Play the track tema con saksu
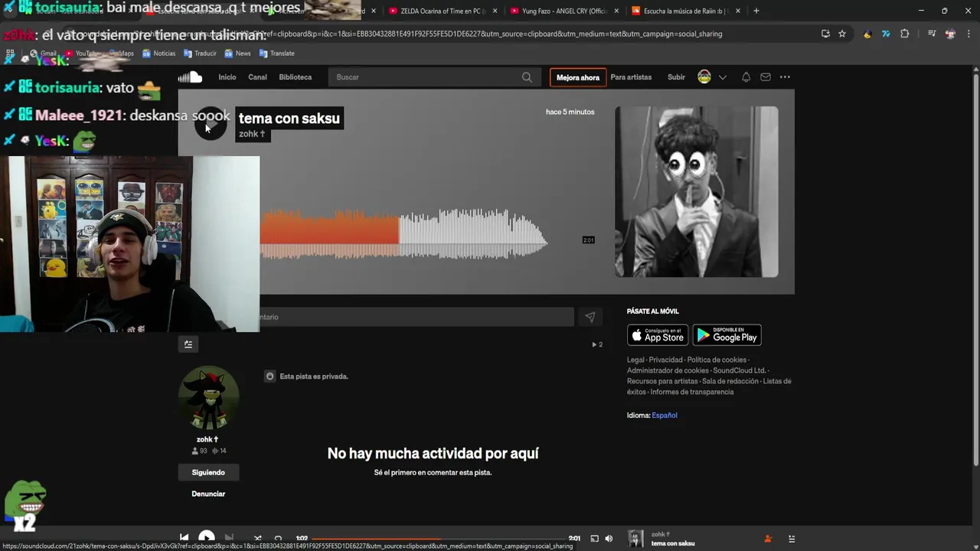Screen dimensions: 980x551 (x=211, y=123)
